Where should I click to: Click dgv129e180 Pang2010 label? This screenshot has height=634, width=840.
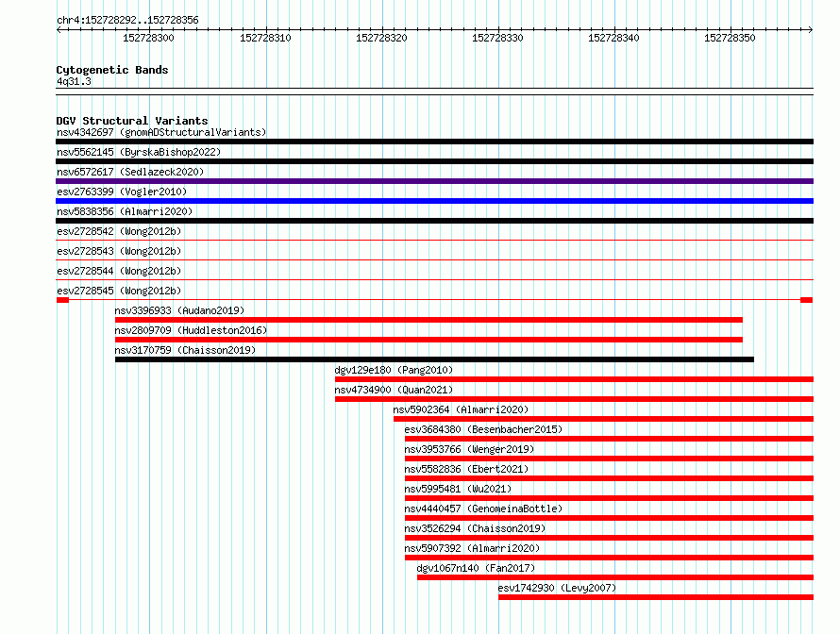[x=394, y=370]
